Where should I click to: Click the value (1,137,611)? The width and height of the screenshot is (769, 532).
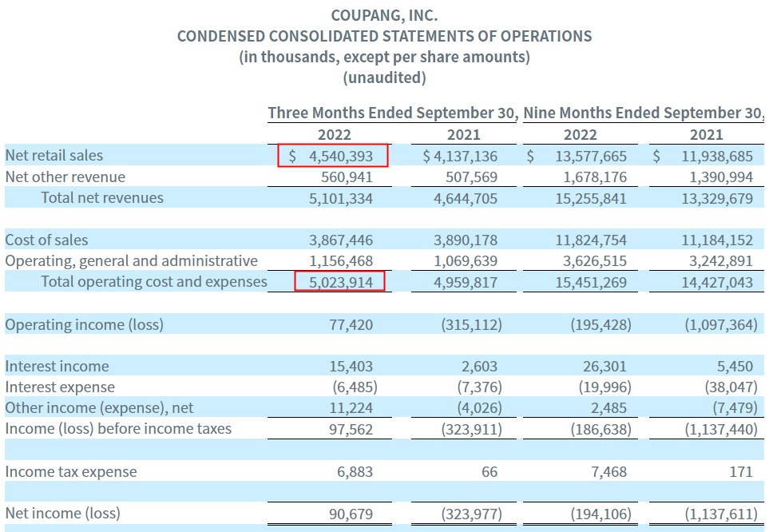[x=721, y=514]
